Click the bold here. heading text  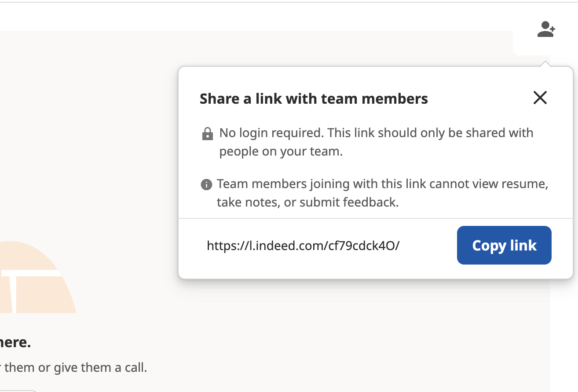(15, 343)
